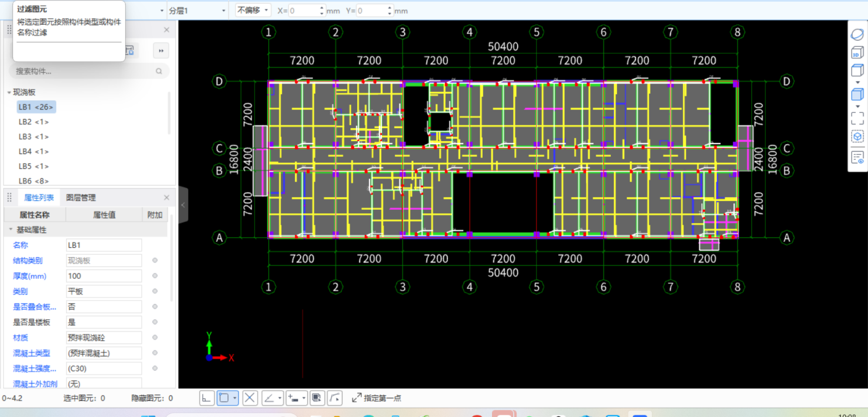The width and height of the screenshot is (868, 417).
Task: Close the property list panel
Action: 166,197
